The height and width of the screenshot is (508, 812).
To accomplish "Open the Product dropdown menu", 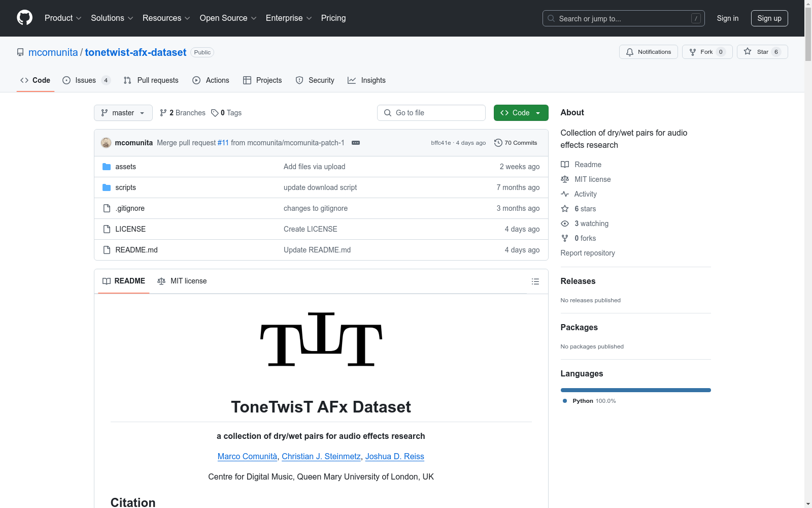I will coord(63,18).
